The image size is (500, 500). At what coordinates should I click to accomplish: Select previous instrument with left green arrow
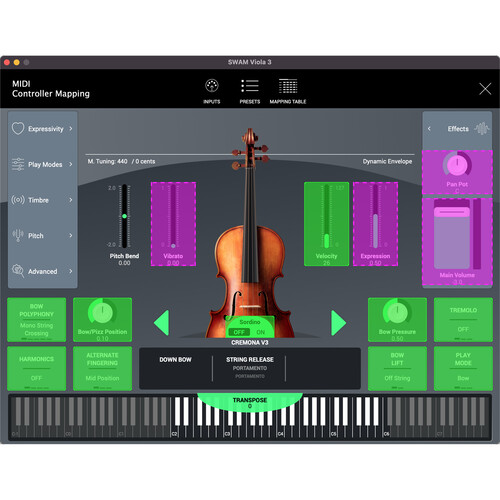[162, 323]
